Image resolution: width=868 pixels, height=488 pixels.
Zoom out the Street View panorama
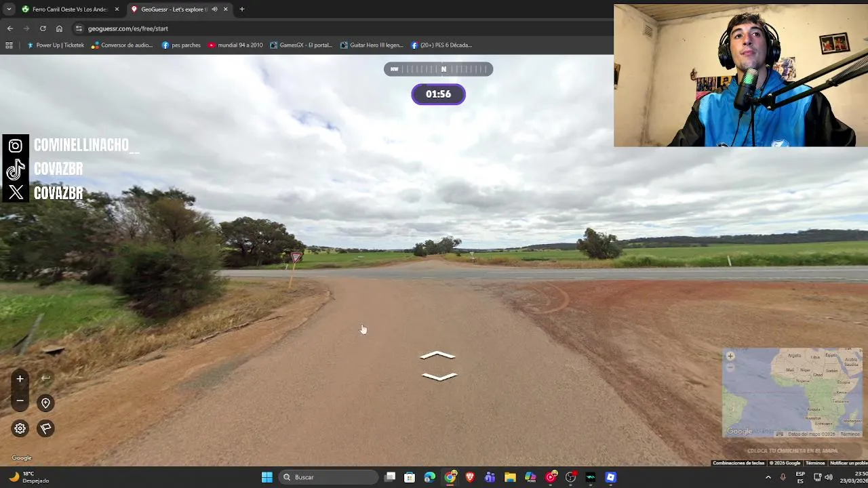click(x=20, y=401)
